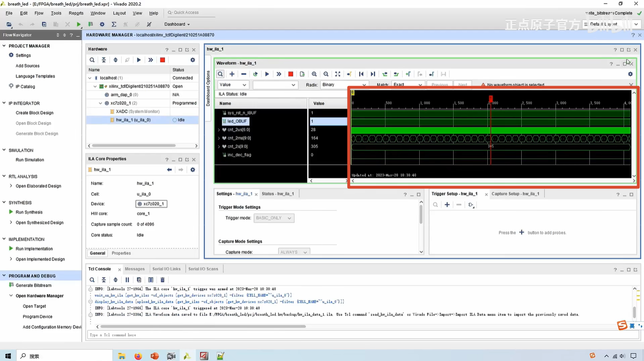Open Default Layout dropdown
This screenshot has width=644, height=361.
click(x=611, y=24)
